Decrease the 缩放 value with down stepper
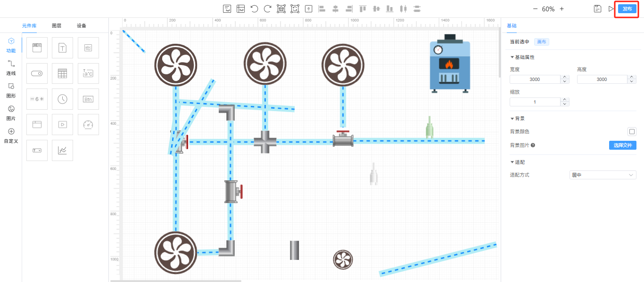644x282 pixels. click(564, 104)
